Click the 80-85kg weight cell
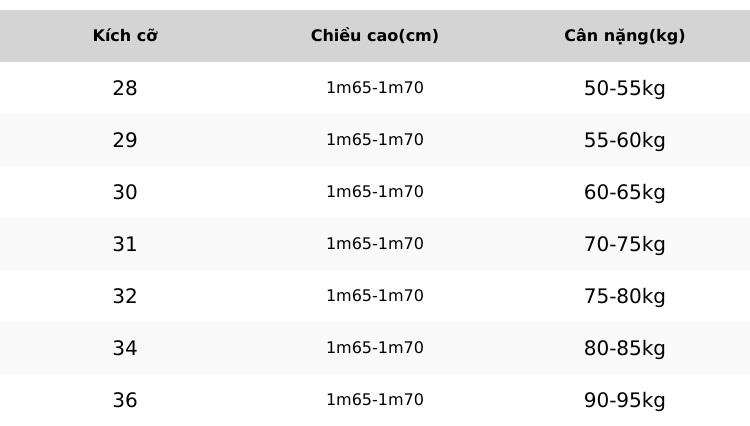The height and width of the screenshot is (426, 750). (x=625, y=348)
